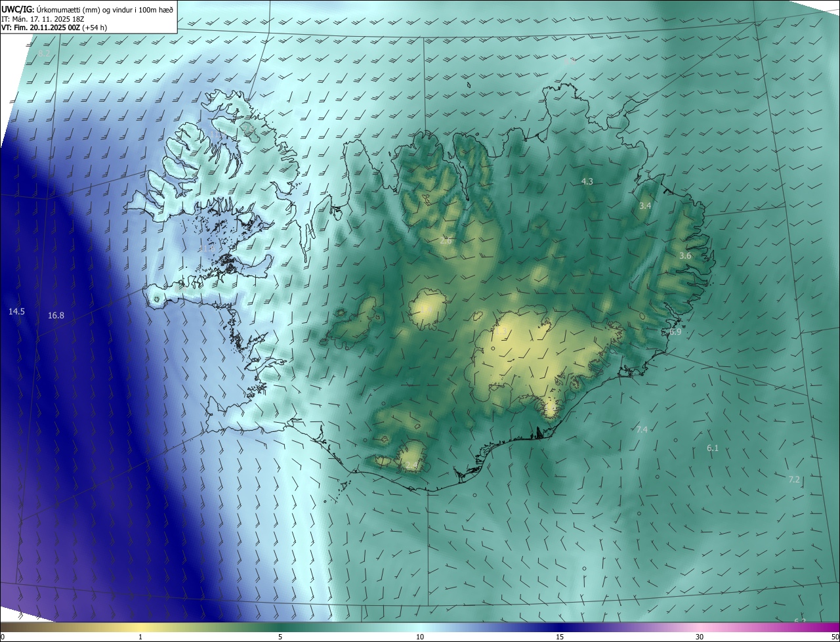Click the 3.4 value on the map
This screenshot has width=840, height=642.
645,205
